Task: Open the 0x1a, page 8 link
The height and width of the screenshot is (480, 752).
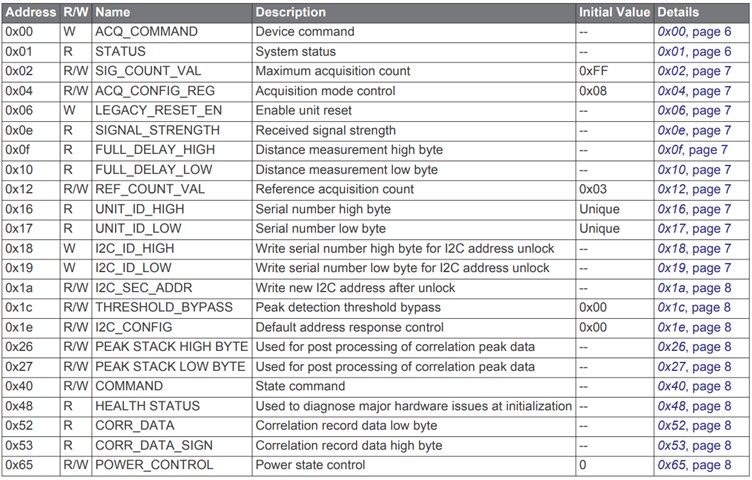Action: pos(694,288)
